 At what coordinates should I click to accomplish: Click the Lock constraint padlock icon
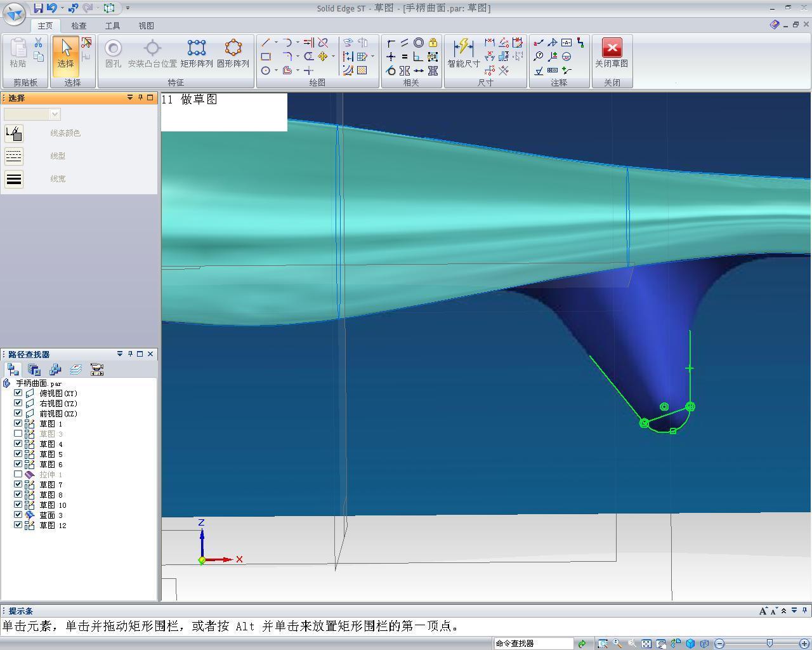[x=433, y=43]
